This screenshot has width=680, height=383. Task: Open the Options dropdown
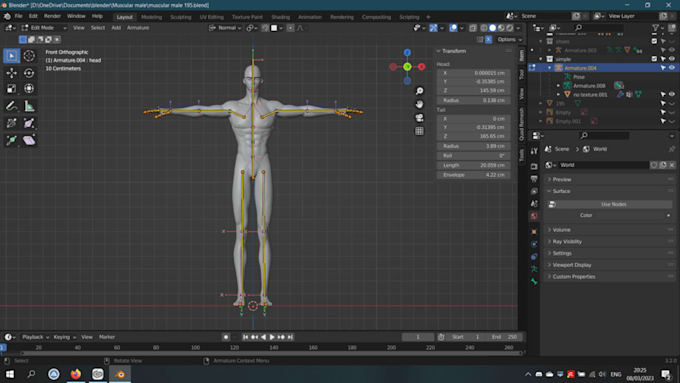coord(509,39)
